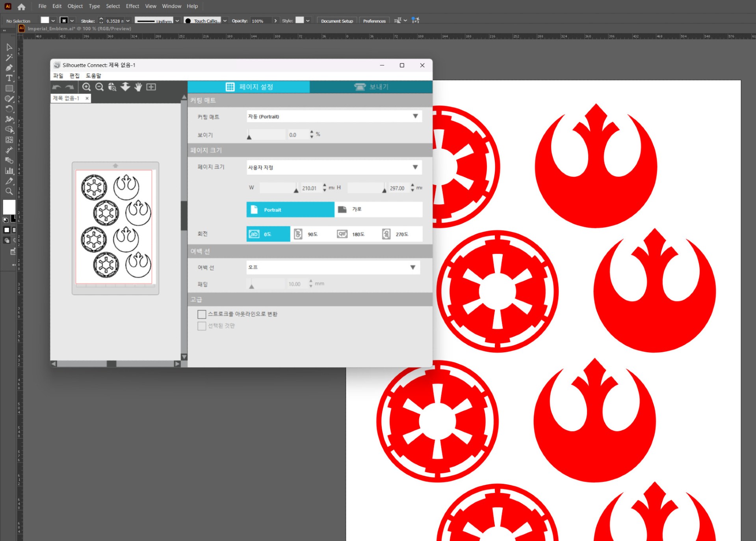
Task: Select the Type tool
Action: click(9, 78)
